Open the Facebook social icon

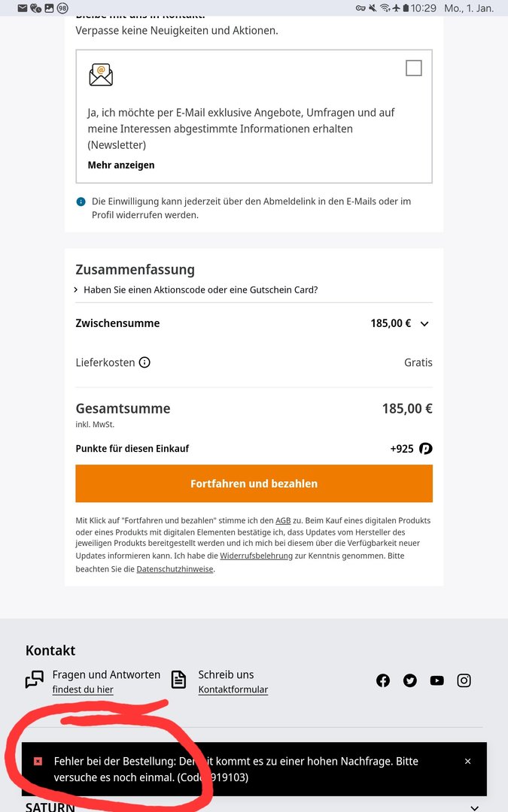(x=383, y=680)
